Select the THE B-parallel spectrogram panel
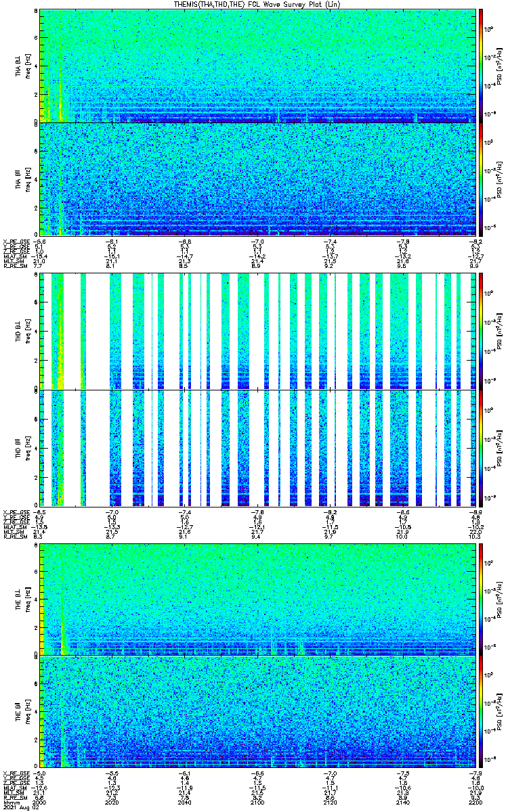The image size is (508, 812). pyautogui.click(x=256, y=712)
